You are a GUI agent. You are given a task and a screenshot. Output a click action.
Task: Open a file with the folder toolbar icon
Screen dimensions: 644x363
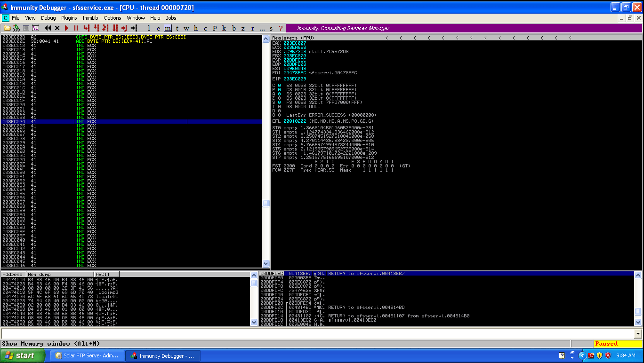(8, 28)
